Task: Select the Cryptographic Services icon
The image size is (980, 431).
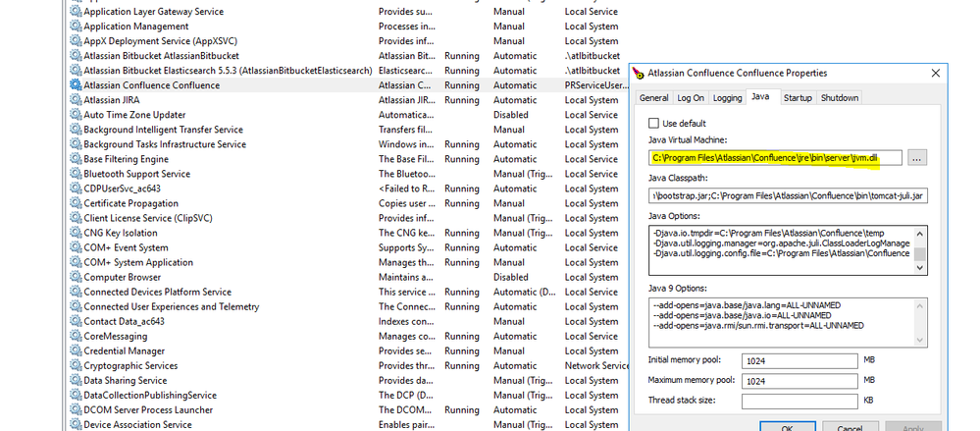Action: coord(76,366)
